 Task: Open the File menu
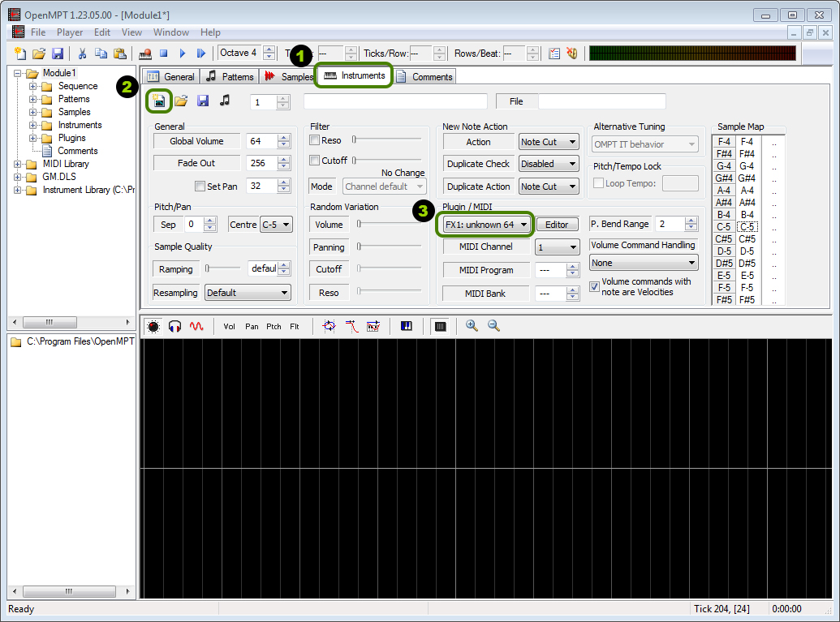pyautogui.click(x=38, y=32)
